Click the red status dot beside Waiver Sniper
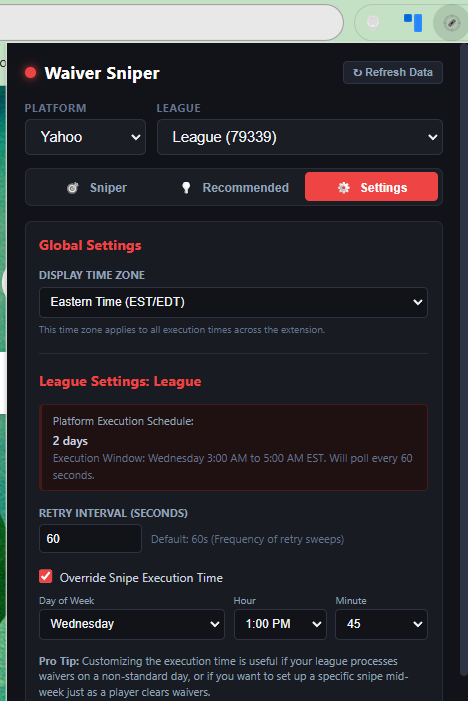The width and height of the screenshot is (468, 701). tap(30, 73)
